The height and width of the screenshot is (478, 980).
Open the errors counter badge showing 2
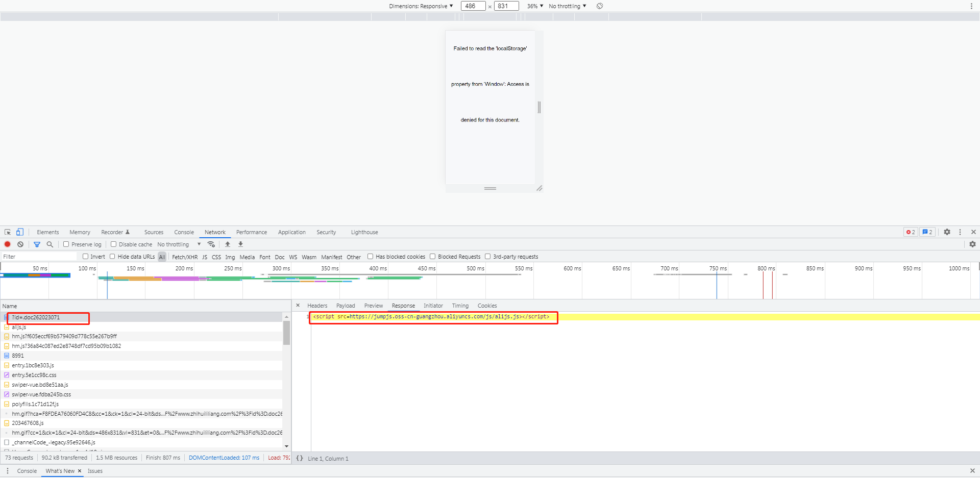(x=911, y=232)
